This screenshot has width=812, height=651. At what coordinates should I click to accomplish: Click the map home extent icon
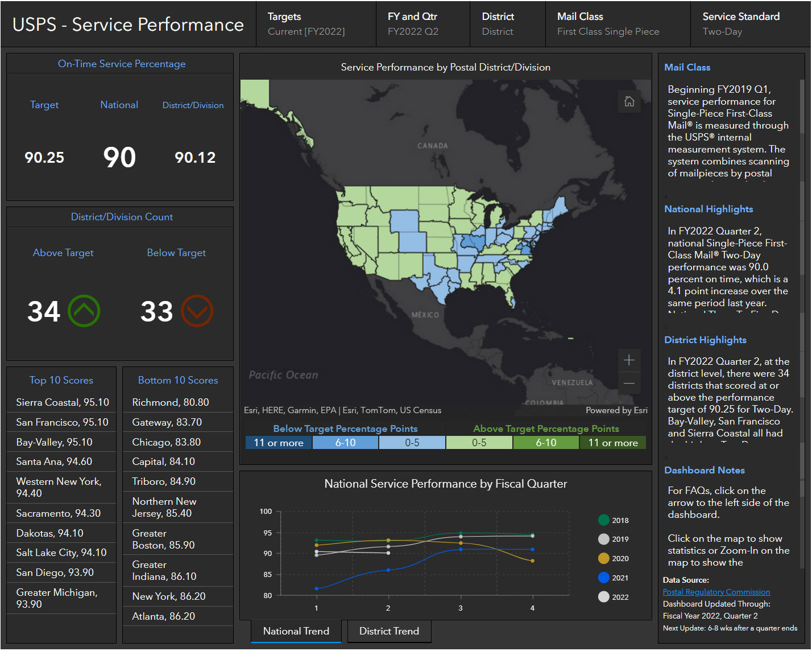pos(629,101)
